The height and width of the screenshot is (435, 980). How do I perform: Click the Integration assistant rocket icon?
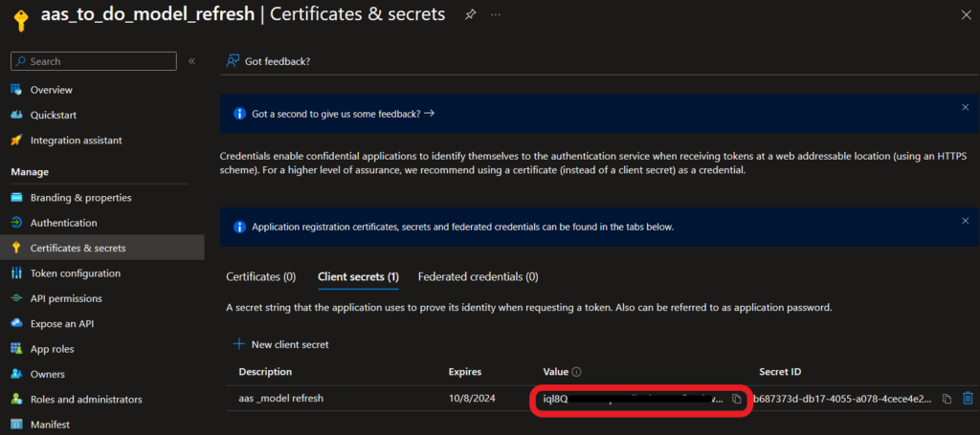pyautogui.click(x=17, y=141)
